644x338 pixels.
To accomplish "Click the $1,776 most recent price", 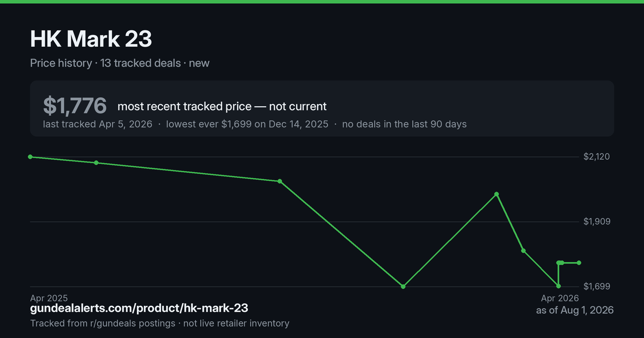I will pyautogui.click(x=75, y=106).
